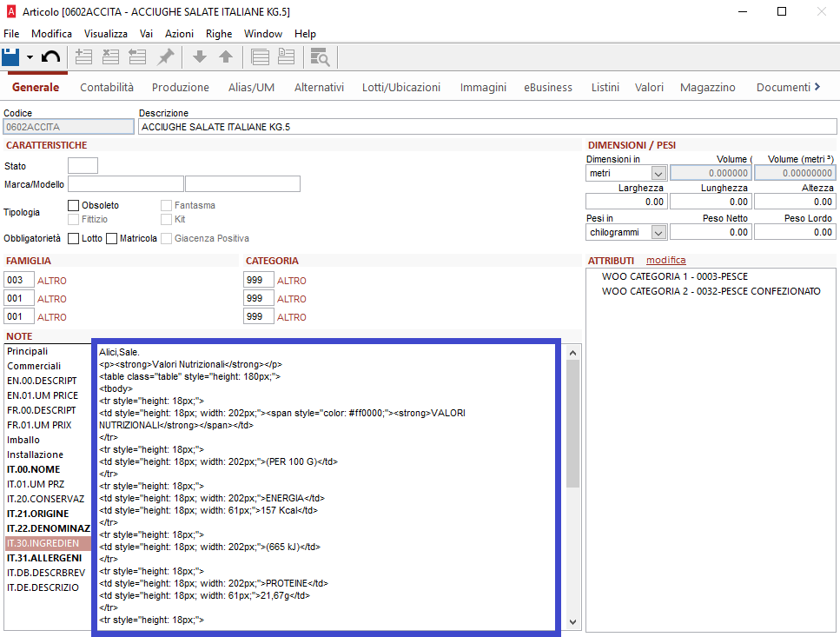The width and height of the screenshot is (840, 637).
Task: Enable the Lotto obbligatorietà checkbox
Action: point(74,238)
